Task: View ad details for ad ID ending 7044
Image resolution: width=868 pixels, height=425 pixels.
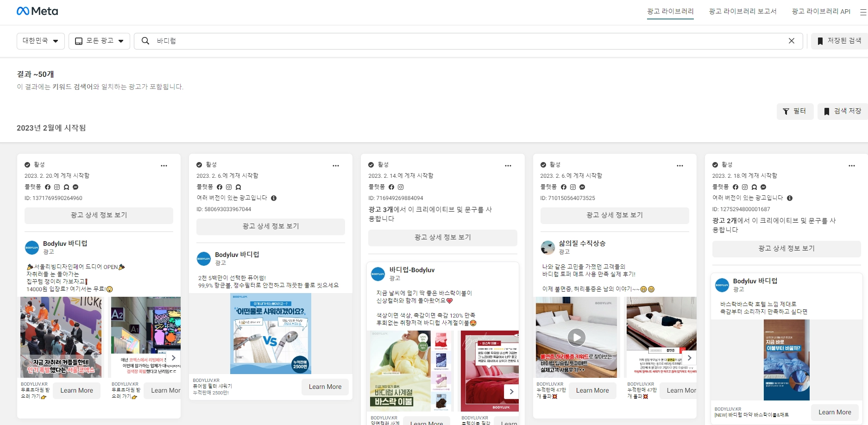Action: [270, 226]
